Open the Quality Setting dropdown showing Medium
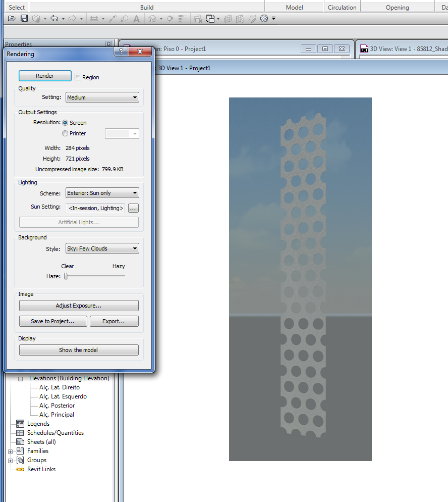The width and height of the screenshot is (448, 502). click(x=102, y=97)
